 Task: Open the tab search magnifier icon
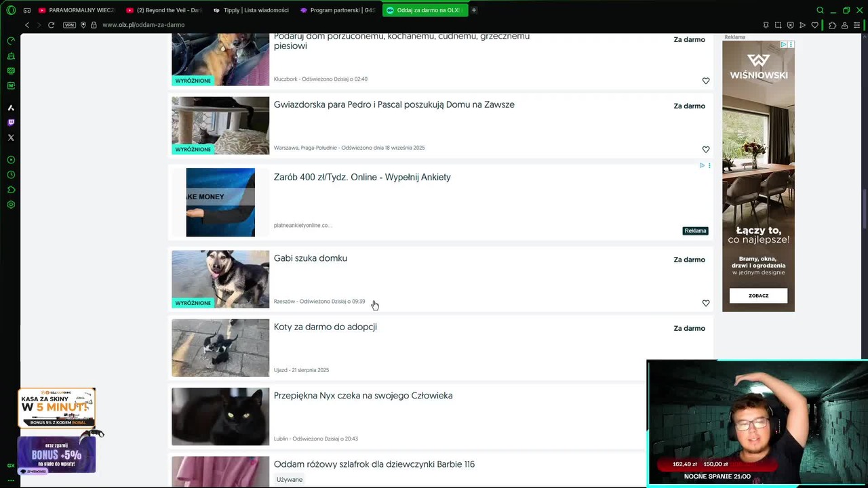point(820,10)
